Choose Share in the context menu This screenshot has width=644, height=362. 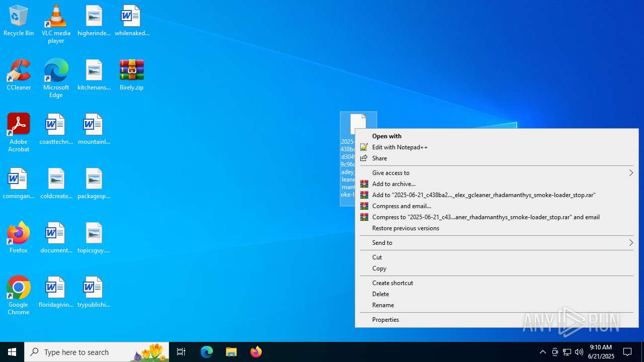click(497, 158)
